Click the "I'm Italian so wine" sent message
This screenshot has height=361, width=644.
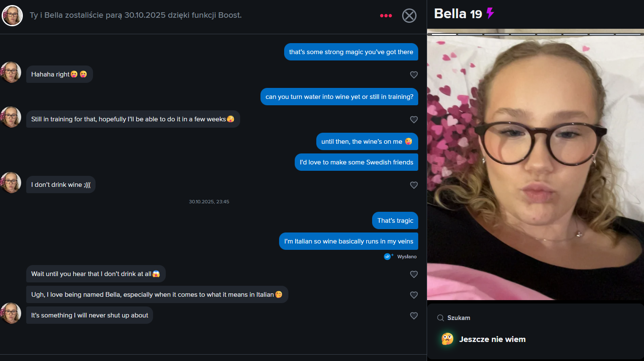tap(348, 241)
